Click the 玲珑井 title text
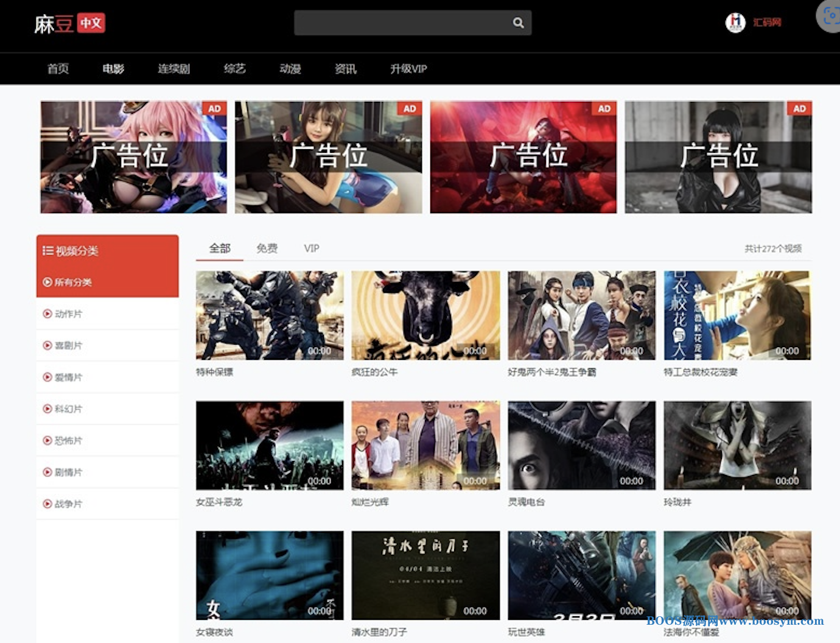840x643 pixels. [677, 502]
